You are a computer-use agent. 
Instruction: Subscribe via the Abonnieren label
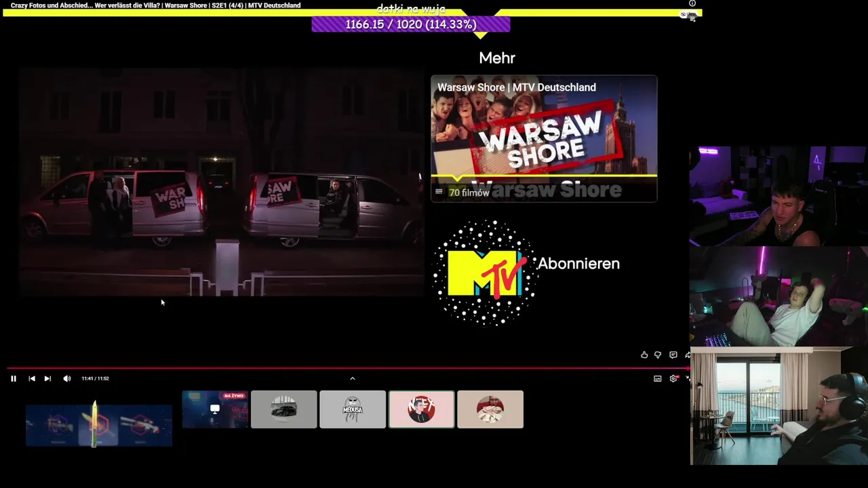578,264
